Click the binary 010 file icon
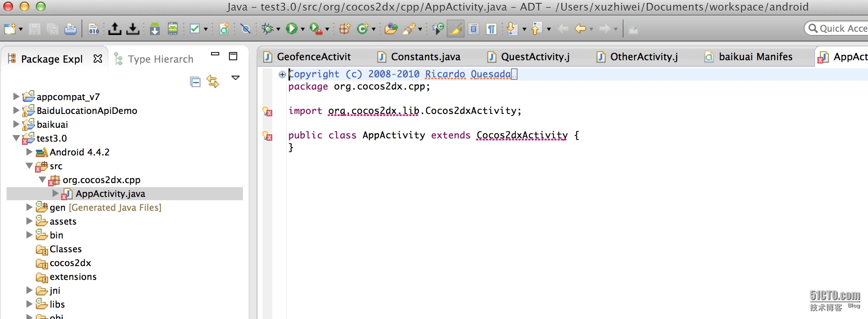Image resolution: width=868 pixels, height=319 pixels. click(x=94, y=29)
